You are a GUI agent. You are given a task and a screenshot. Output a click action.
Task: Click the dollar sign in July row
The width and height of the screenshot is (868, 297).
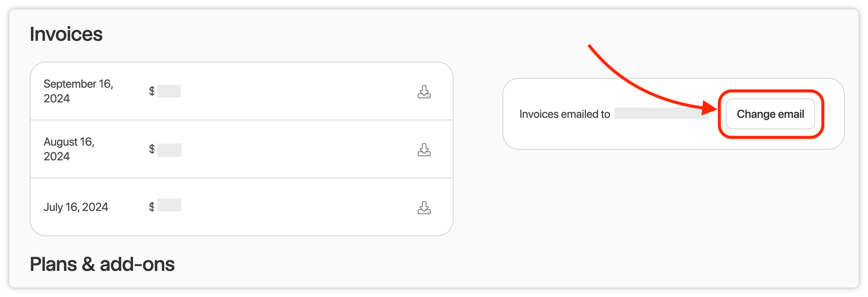[152, 207]
